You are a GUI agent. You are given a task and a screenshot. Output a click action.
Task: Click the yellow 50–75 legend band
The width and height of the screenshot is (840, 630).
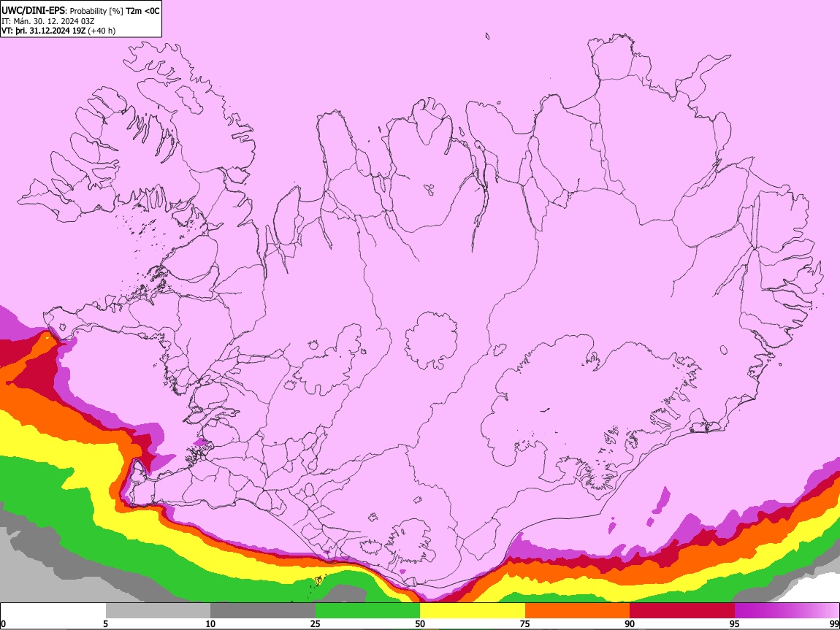click(x=473, y=610)
